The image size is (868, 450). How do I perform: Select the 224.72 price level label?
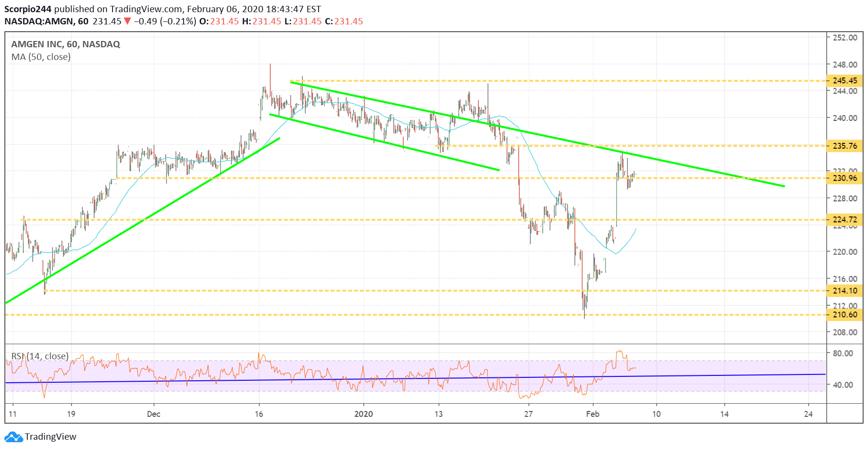(845, 219)
